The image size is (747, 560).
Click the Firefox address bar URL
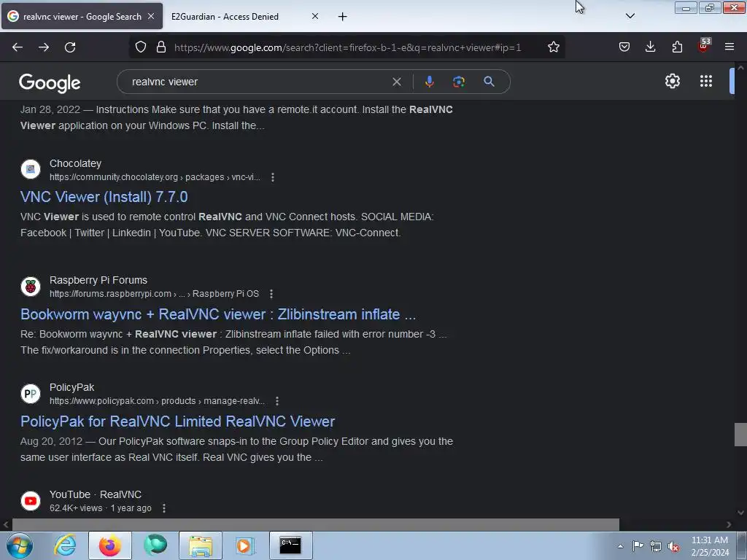(x=348, y=47)
